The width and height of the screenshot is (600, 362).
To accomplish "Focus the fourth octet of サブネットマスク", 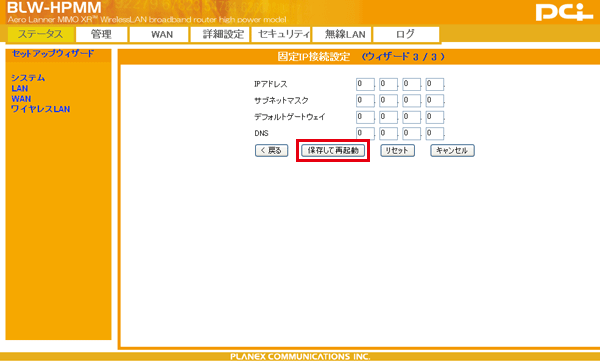I will 435,101.
